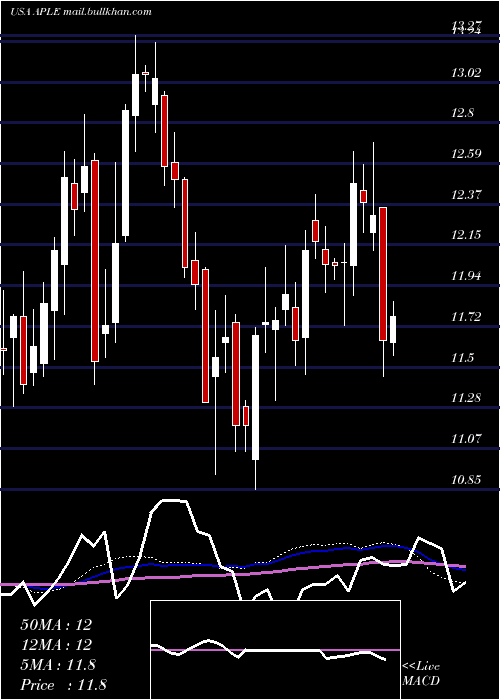Select the 13.02 price level label

pyautogui.click(x=466, y=72)
